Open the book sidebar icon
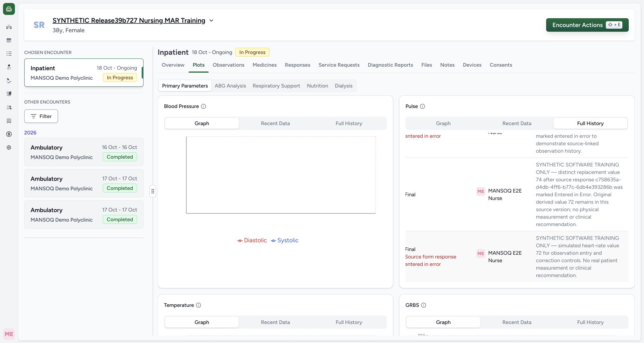This screenshot has height=343, width=644. click(x=9, y=94)
